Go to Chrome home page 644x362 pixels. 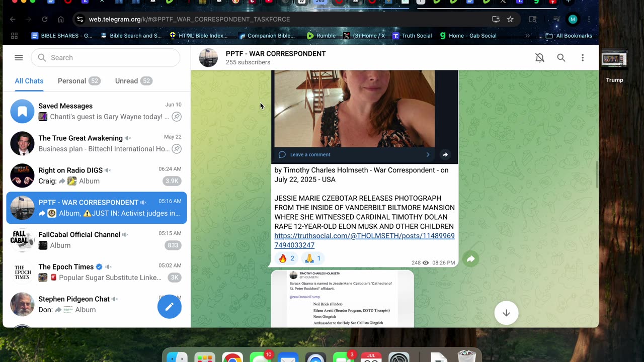point(61,19)
